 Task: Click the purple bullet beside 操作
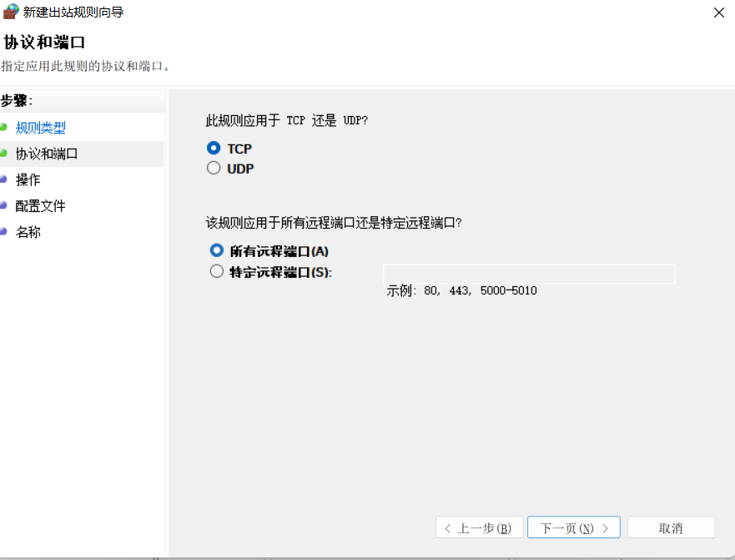(3, 179)
